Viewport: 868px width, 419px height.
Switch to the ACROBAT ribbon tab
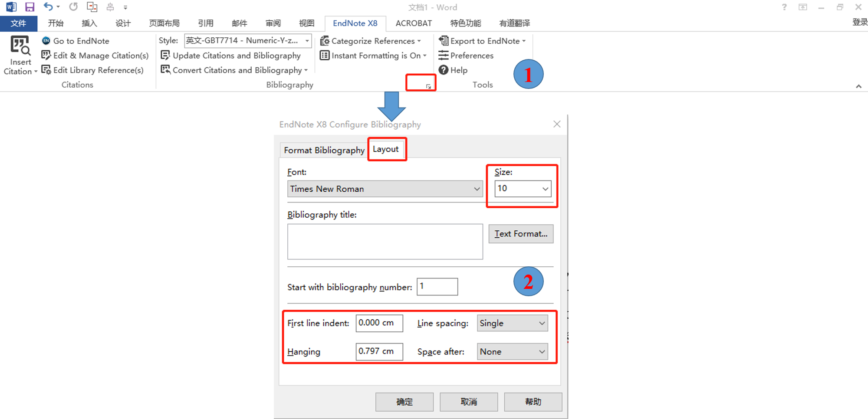[414, 23]
